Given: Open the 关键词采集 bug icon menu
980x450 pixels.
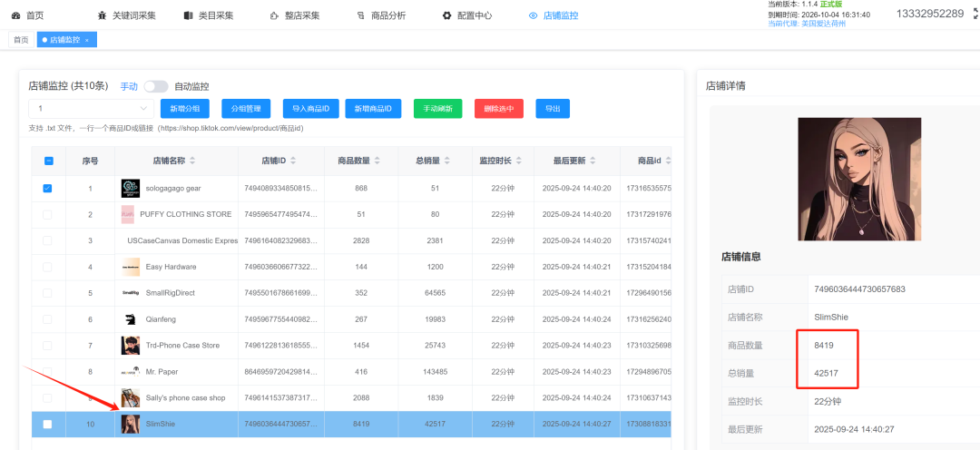Looking at the screenshot, I should 102,15.
